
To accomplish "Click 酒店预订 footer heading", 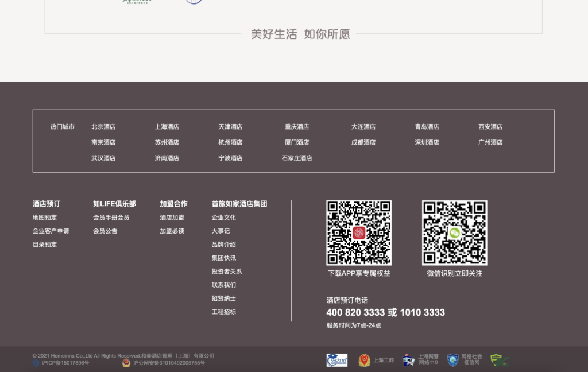I will 46,204.
